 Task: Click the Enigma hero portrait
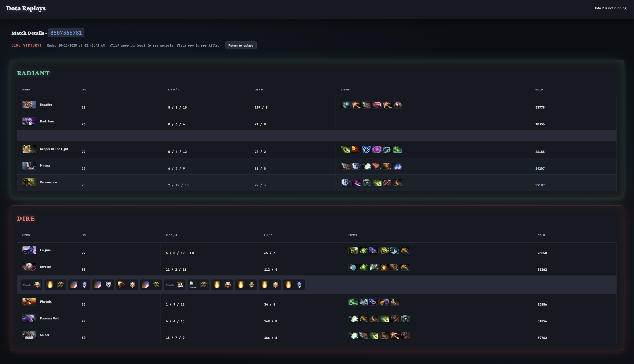pos(29,250)
